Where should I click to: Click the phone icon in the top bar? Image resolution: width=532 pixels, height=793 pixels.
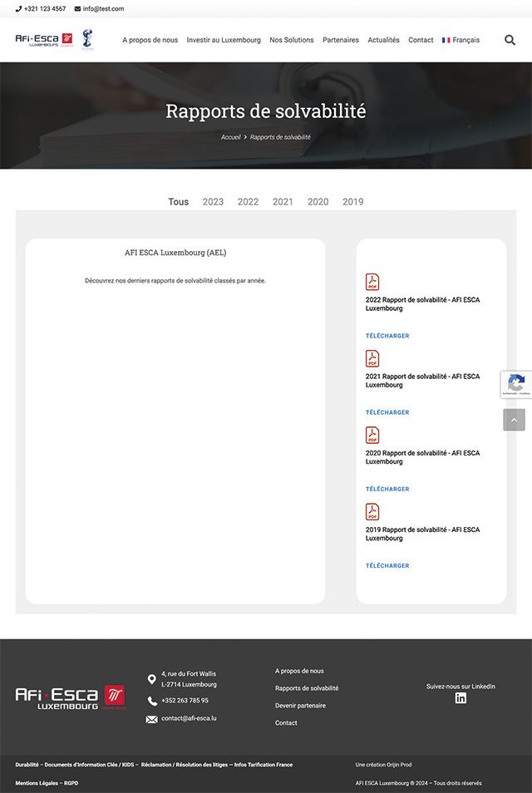tap(19, 8)
